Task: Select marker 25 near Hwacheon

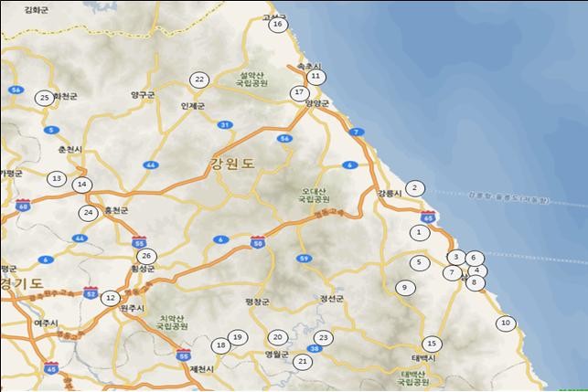Action: (x=45, y=98)
